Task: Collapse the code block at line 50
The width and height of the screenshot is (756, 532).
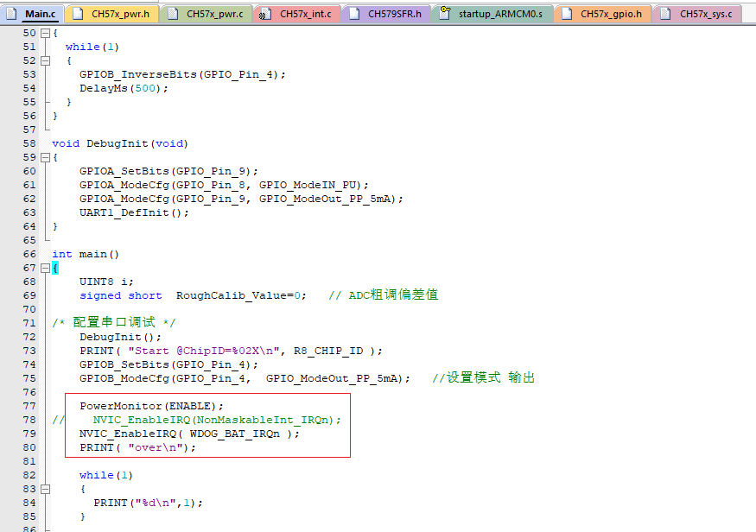Action: [45, 33]
